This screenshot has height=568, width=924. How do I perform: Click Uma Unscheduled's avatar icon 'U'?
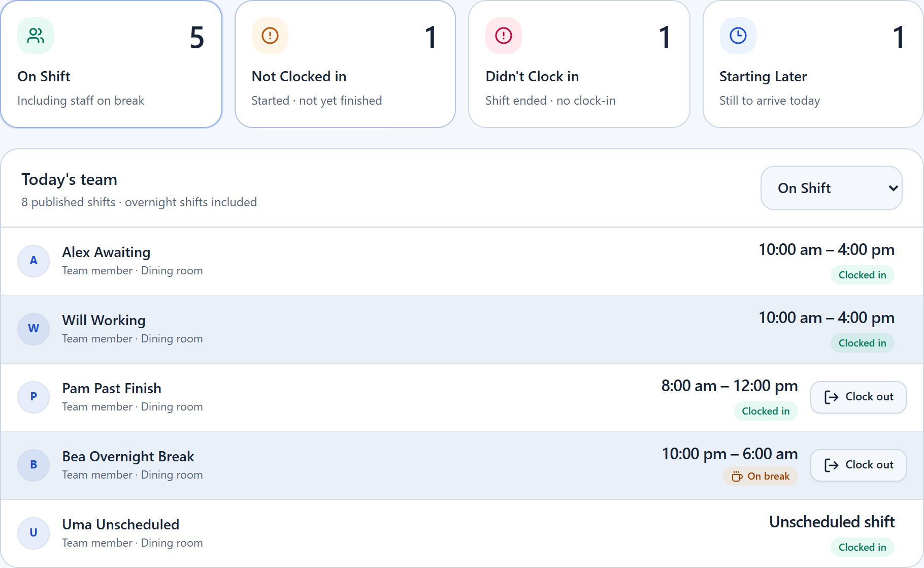[34, 533]
